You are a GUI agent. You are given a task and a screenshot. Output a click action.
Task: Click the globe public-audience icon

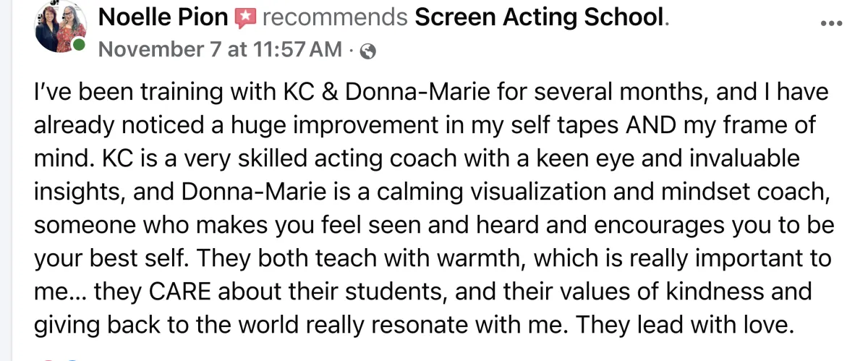367,51
